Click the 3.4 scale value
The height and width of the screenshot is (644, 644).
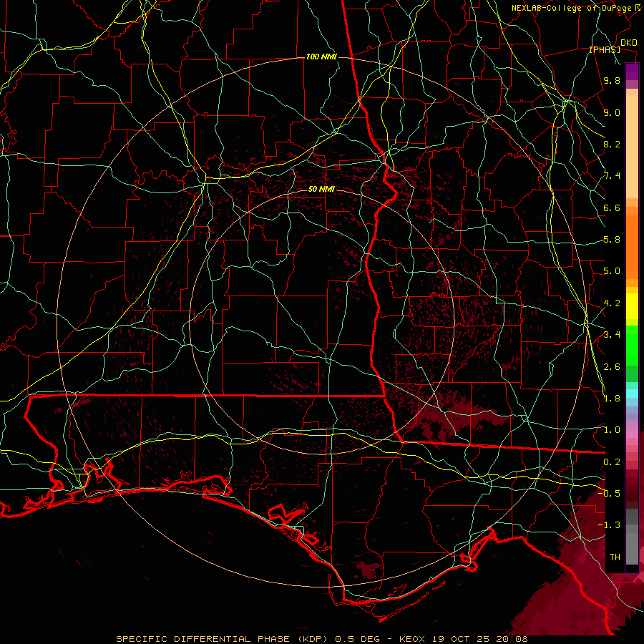(x=612, y=335)
